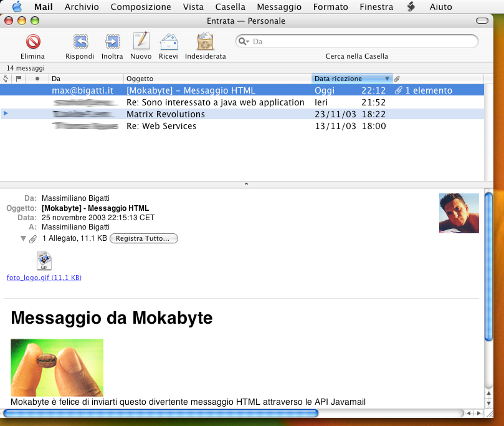Screen dimensions: 504x426
Task: Click the split pane divider handle
Action: (x=246, y=184)
